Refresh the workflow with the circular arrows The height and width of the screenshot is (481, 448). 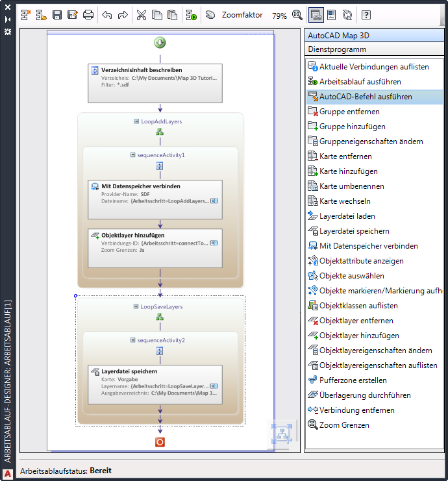[347, 15]
